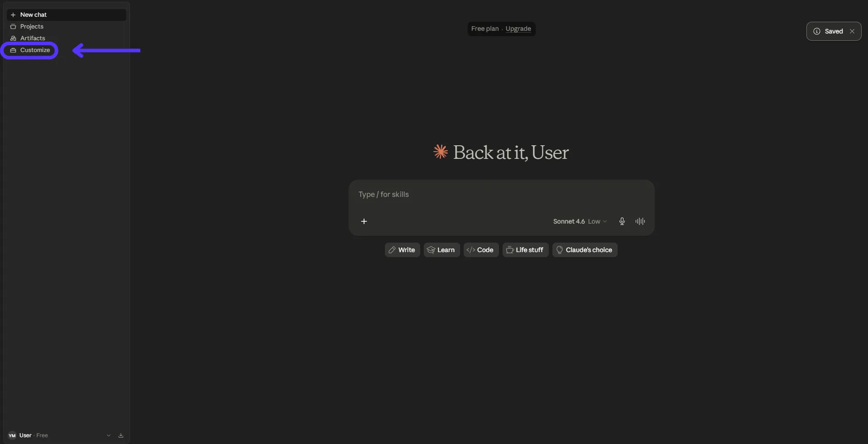Open the Sonnet 4.6 model dropdown
Viewport: 868px width, 444px height.
click(x=580, y=221)
